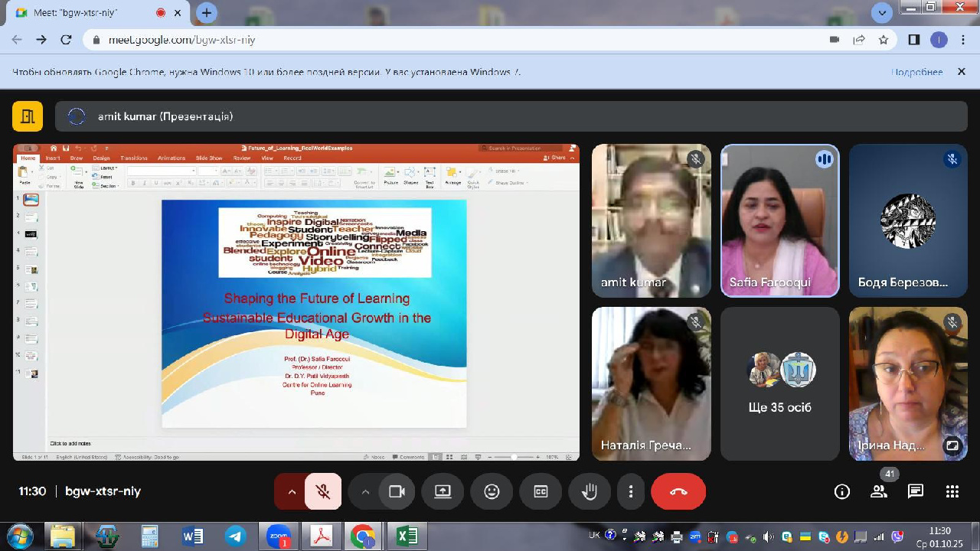Unmute the microphone
Viewport: 980px width, 551px height.
(x=323, y=491)
